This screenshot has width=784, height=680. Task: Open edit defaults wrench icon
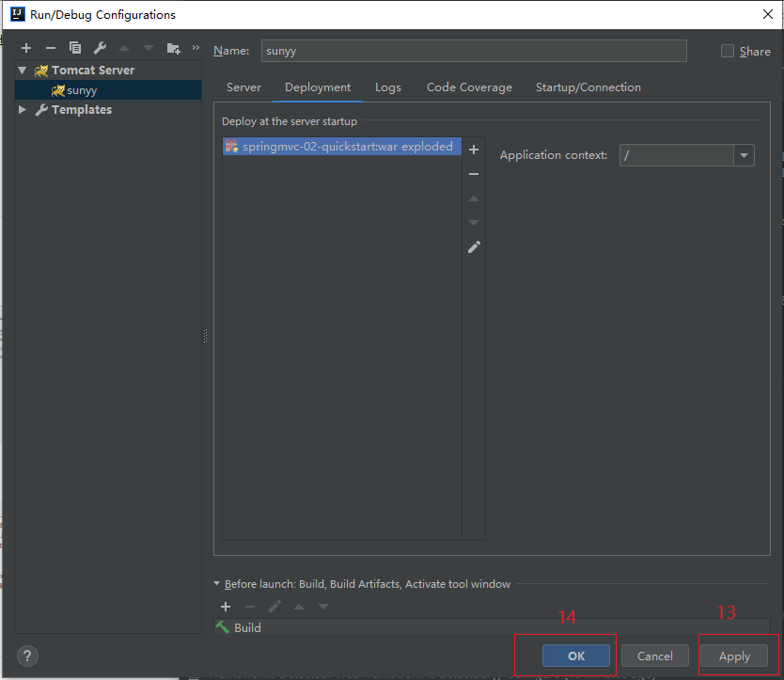tap(100, 48)
